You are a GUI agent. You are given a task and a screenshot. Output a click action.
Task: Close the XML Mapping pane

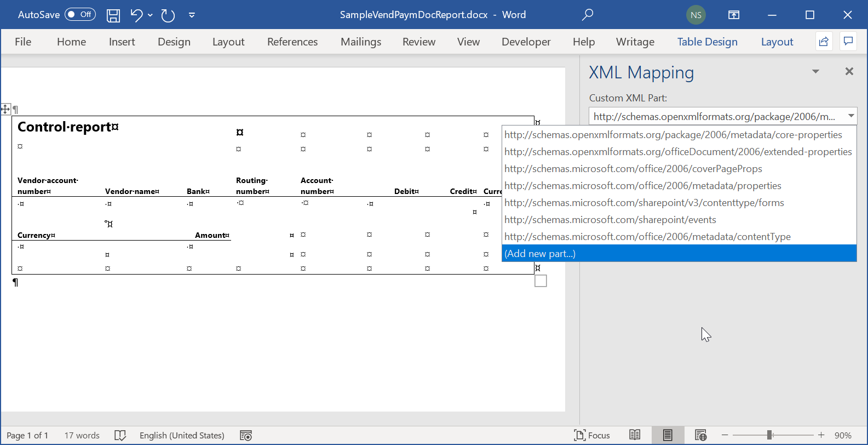(x=849, y=71)
